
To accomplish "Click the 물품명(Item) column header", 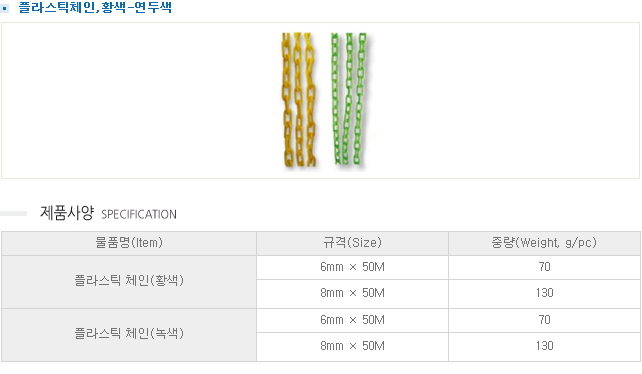I will point(129,243).
